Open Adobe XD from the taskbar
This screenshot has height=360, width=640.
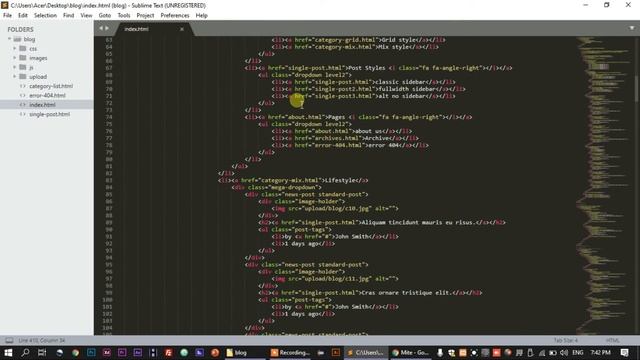(x=107, y=352)
